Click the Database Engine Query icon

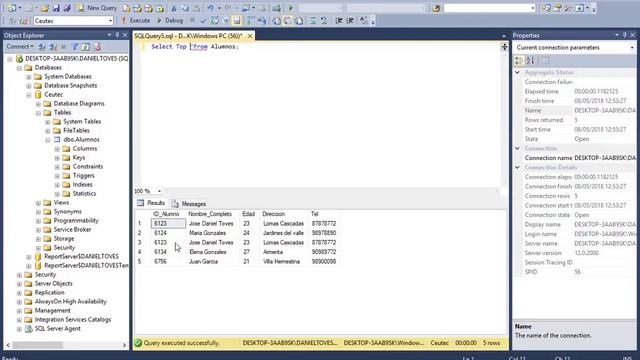click(x=127, y=8)
